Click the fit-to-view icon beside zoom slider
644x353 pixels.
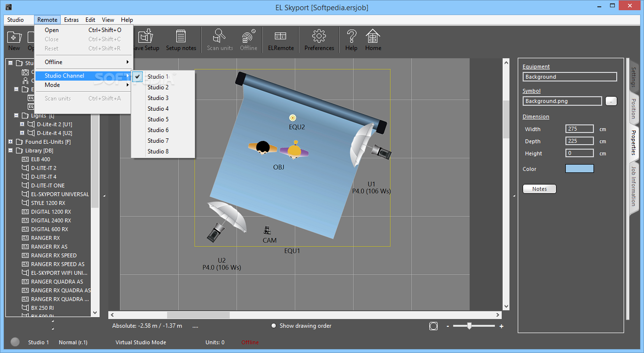[434, 326]
